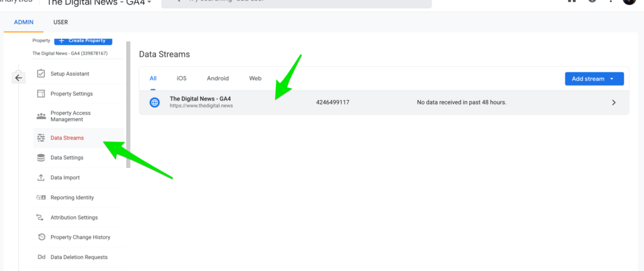The image size is (644, 271).
Task: Click the https://www.thedigital.news URL text
Action: pyautogui.click(x=201, y=106)
